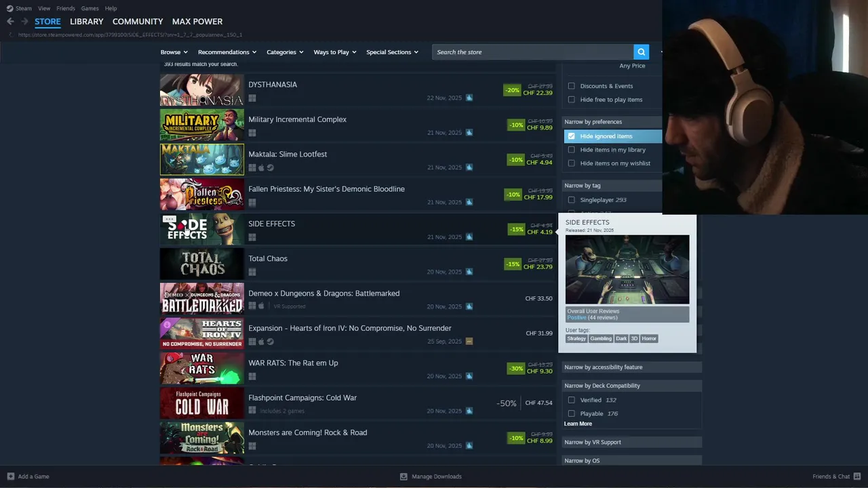868x488 pixels.
Task: Click SIDE EFFECTS preview screenshot in popup
Action: point(627,270)
